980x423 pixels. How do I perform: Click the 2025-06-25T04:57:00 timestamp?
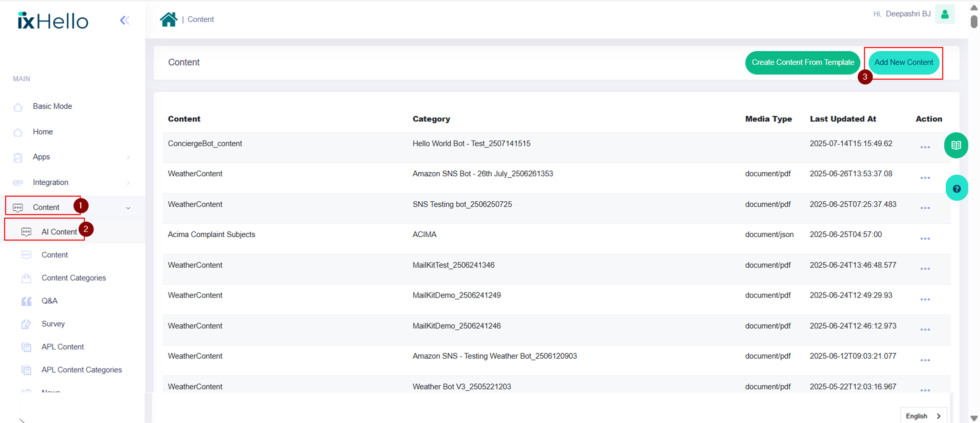pyautogui.click(x=845, y=234)
